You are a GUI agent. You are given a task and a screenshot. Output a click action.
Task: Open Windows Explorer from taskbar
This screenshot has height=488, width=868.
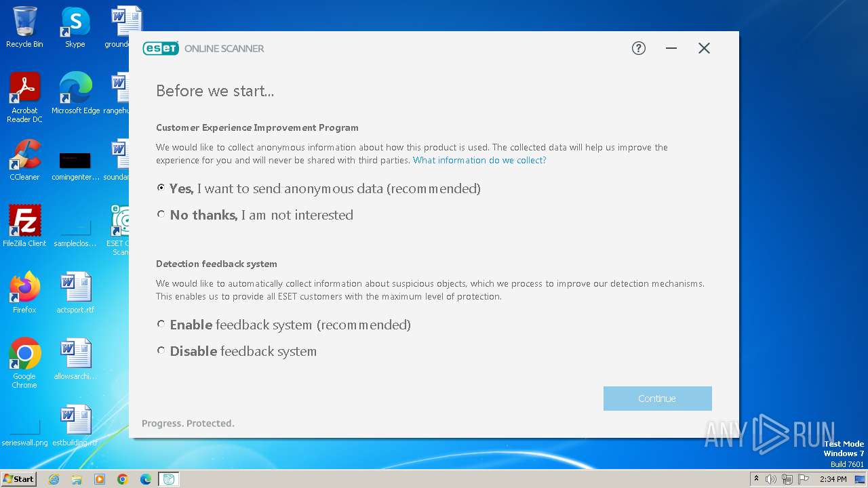(77, 479)
